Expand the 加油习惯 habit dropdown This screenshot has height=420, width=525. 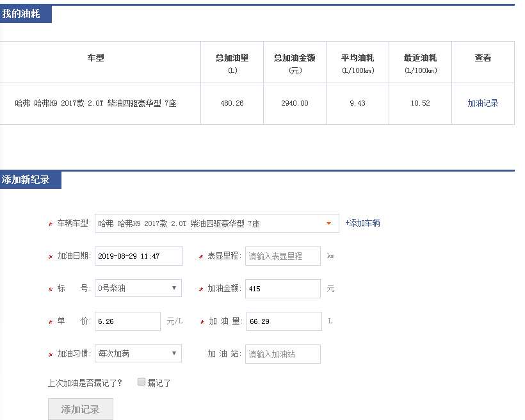point(138,353)
